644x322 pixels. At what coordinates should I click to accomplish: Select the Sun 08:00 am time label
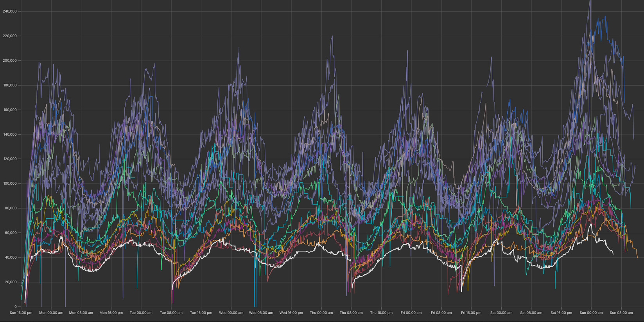tap(621, 313)
